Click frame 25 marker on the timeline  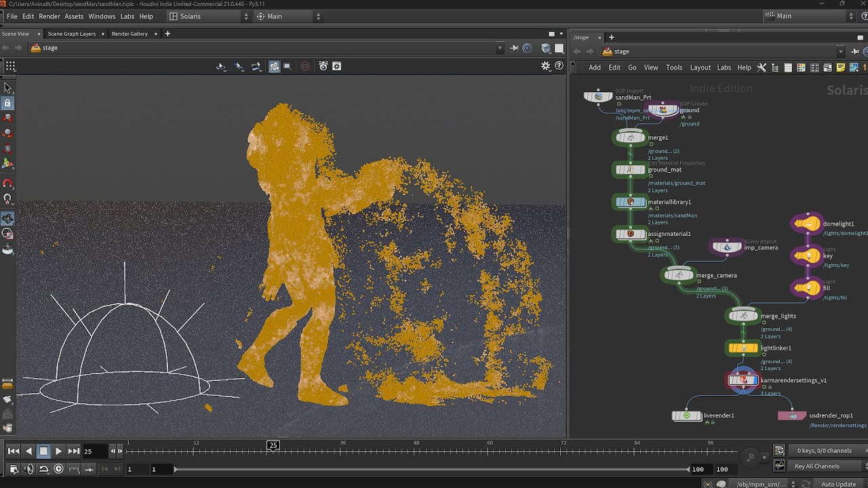[273, 445]
